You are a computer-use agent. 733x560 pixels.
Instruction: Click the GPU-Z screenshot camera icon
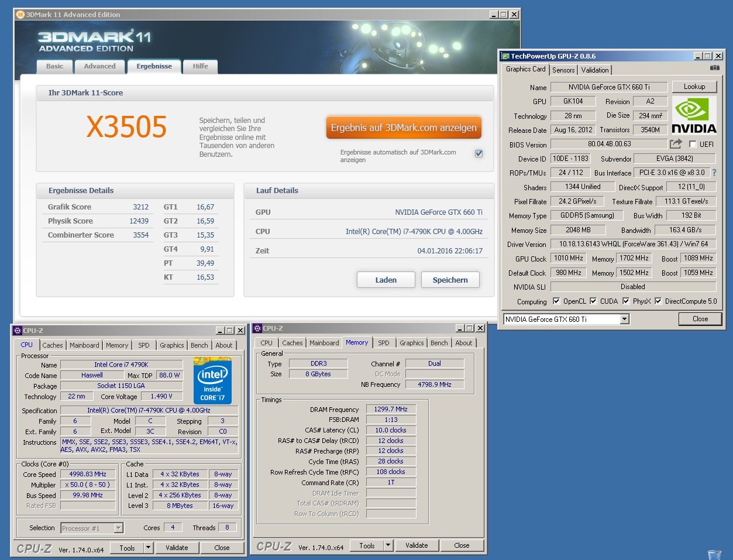click(x=714, y=68)
